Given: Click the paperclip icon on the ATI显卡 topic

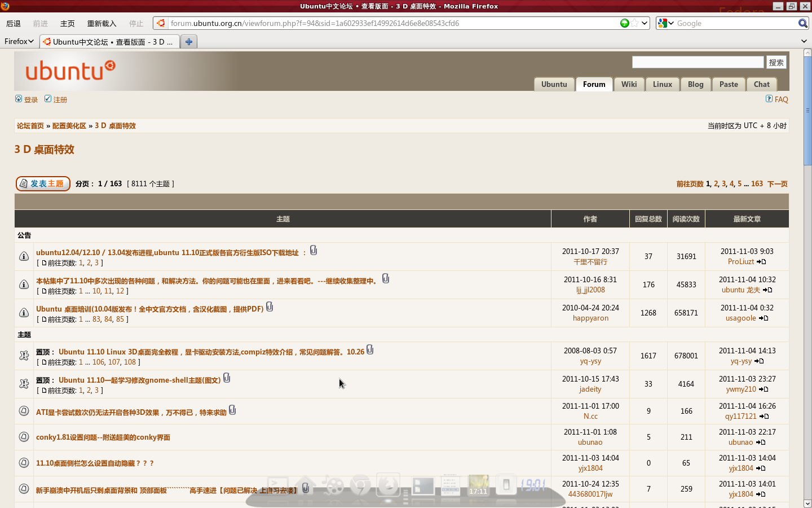Looking at the screenshot, I should pyautogui.click(x=232, y=410).
